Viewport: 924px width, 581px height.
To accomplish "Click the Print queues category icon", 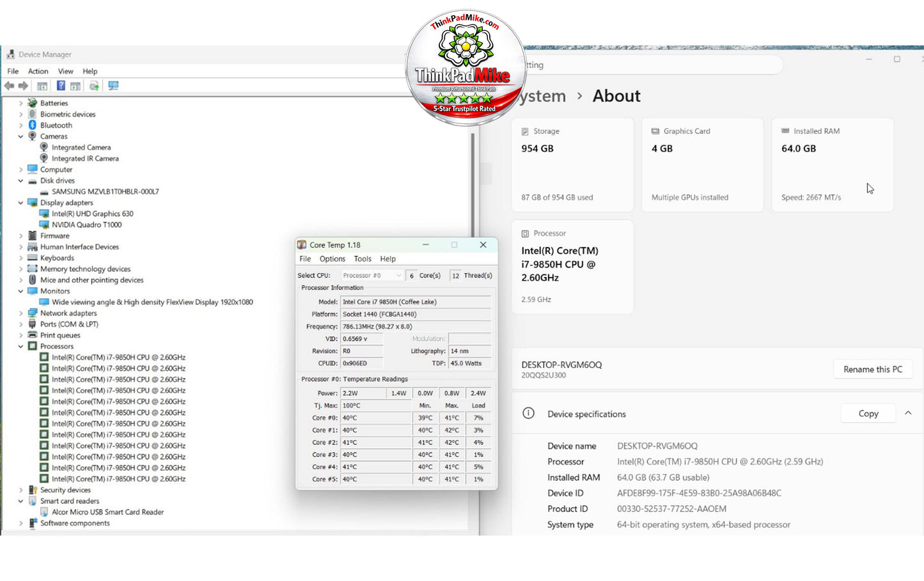I will pyautogui.click(x=33, y=335).
